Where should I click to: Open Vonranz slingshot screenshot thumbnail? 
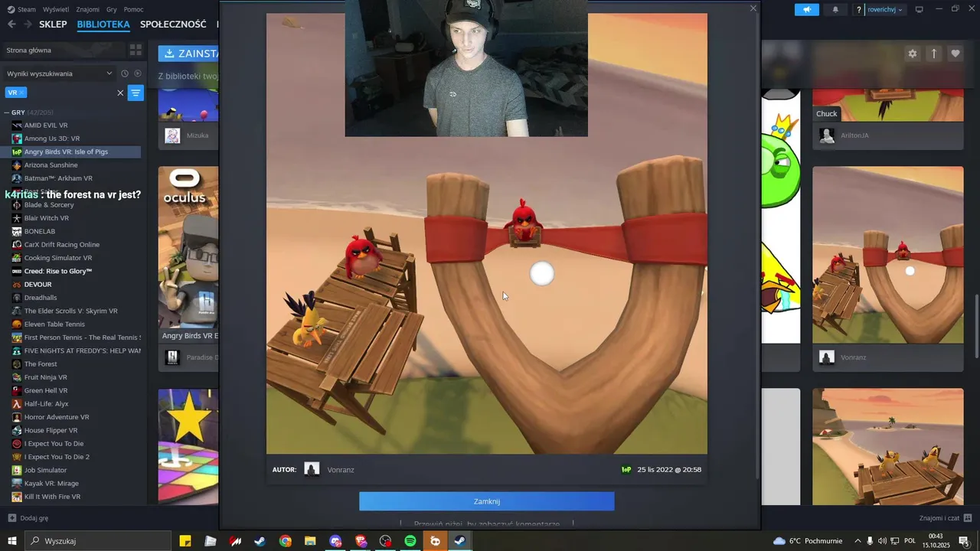888,255
